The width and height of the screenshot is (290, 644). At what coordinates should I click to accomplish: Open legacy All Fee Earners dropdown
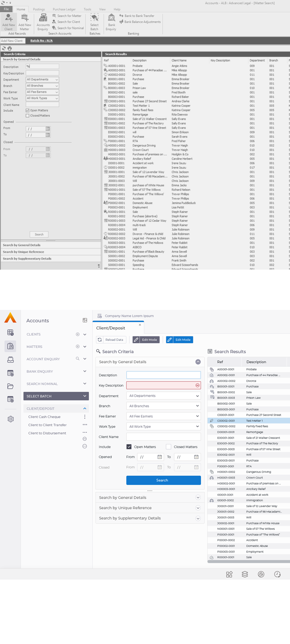tap(42, 92)
